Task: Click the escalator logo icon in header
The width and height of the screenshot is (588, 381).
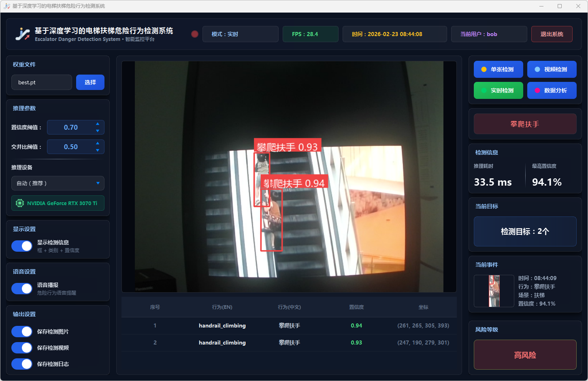Action: point(23,34)
